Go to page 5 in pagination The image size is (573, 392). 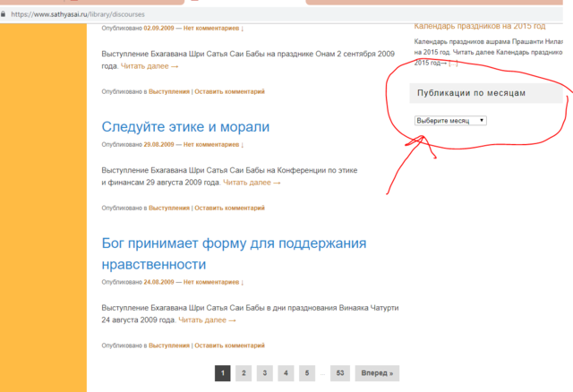(x=305, y=373)
